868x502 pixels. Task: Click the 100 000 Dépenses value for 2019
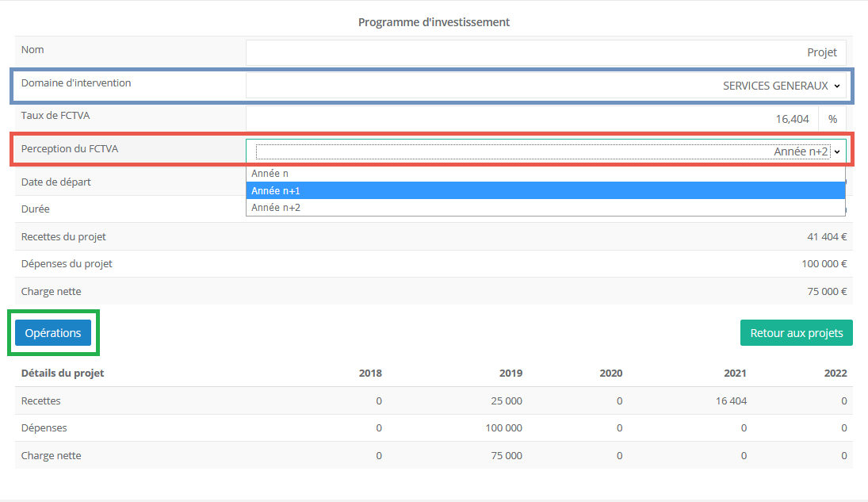[x=503, y=428]
